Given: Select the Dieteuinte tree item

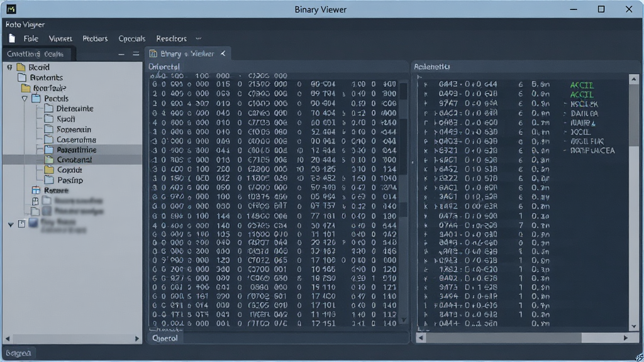Looking at the screenshot, I should pos(75,109).
